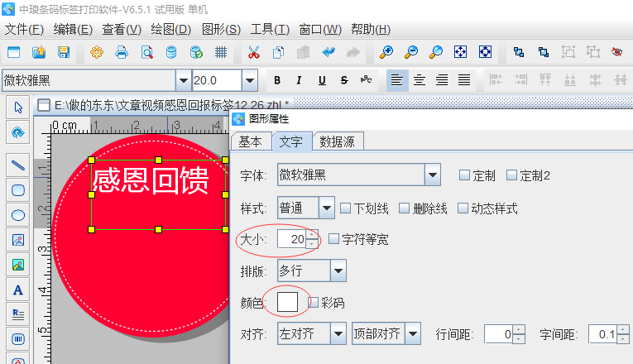Open the 图形(S) menu
The image size is (633, 364).
[x=221, y=30]
